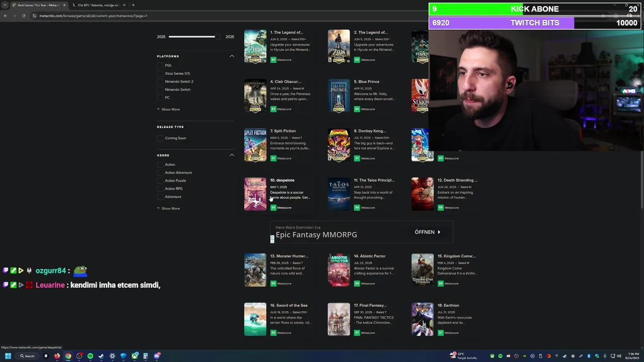This screenshot has height=362, width=644.
Task: Open the Clair Obscur game page
Action: pos(286,81)
